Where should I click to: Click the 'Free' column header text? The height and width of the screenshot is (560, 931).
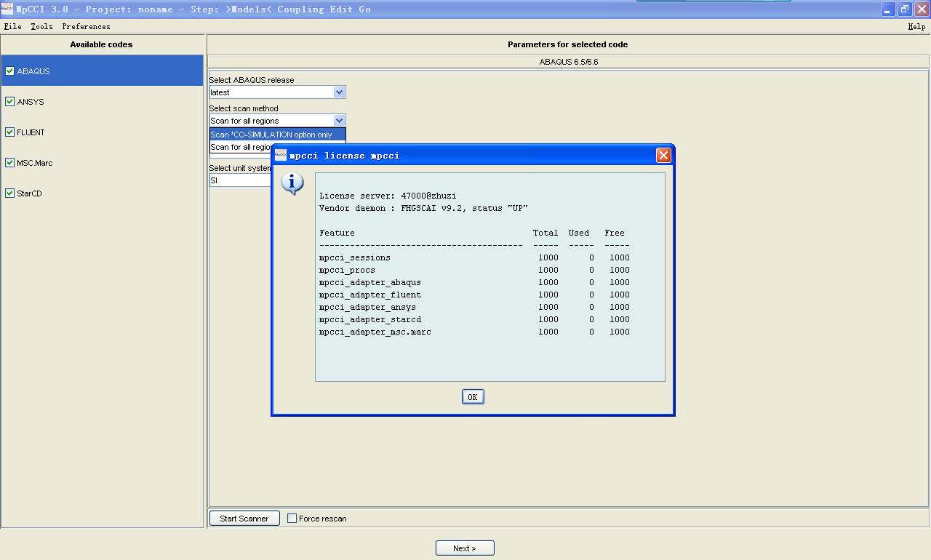[x=615, y=233]
